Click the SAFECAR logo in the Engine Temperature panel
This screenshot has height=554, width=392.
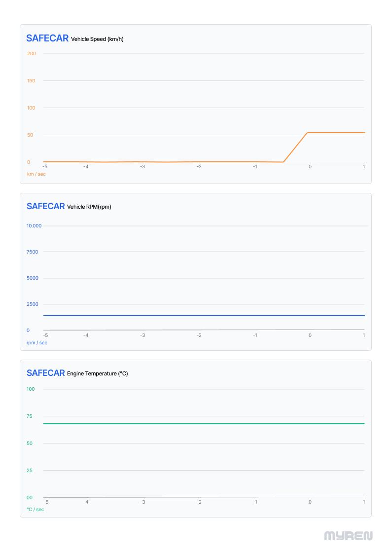coord(46,373)
